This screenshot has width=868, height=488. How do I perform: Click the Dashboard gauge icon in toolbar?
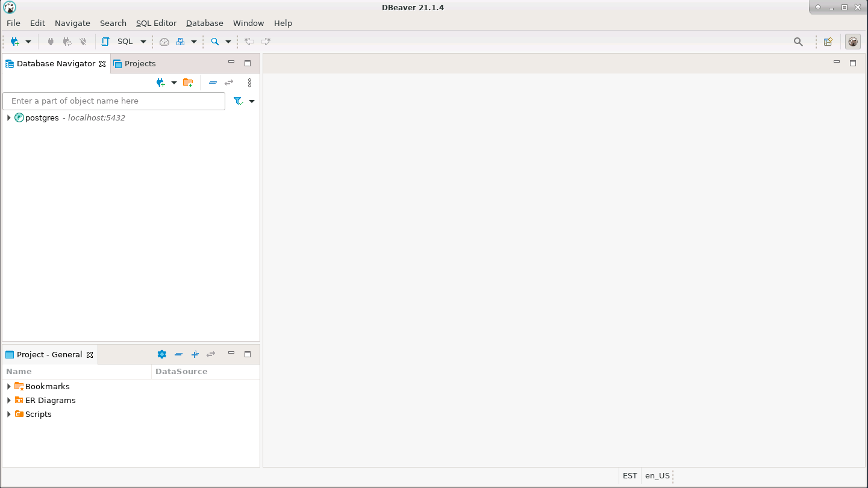click(164, 42)
